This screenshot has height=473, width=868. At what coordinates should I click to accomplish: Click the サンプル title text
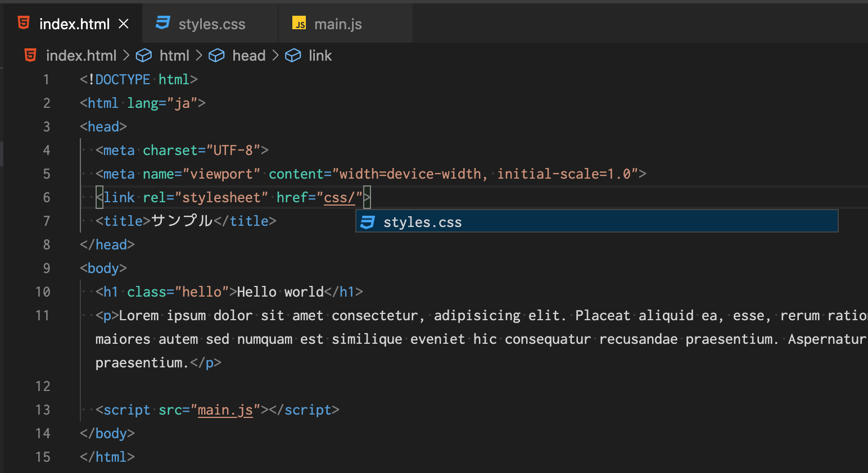point(182,221)
